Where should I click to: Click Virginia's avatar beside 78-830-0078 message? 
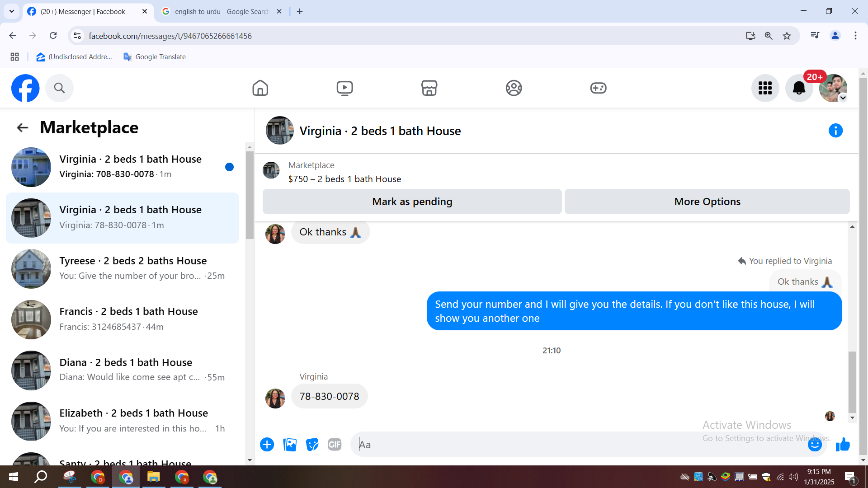point(275,399)
